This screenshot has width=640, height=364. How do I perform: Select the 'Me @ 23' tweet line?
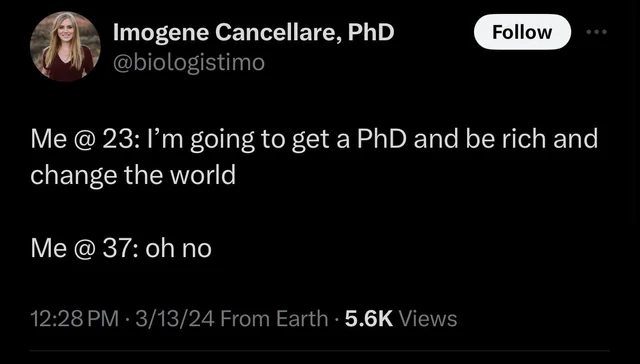[314, 139]
